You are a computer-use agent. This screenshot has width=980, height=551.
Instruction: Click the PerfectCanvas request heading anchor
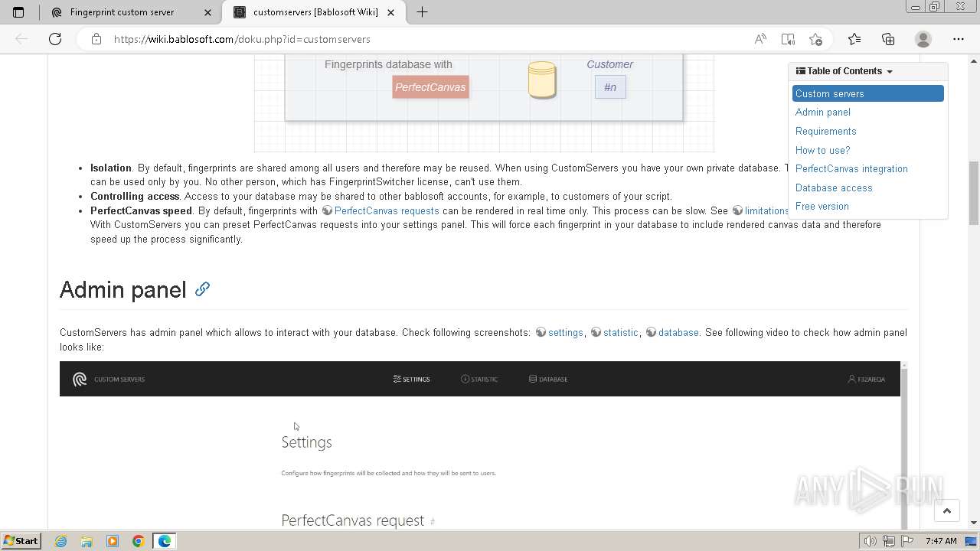[x=433, y=522]
